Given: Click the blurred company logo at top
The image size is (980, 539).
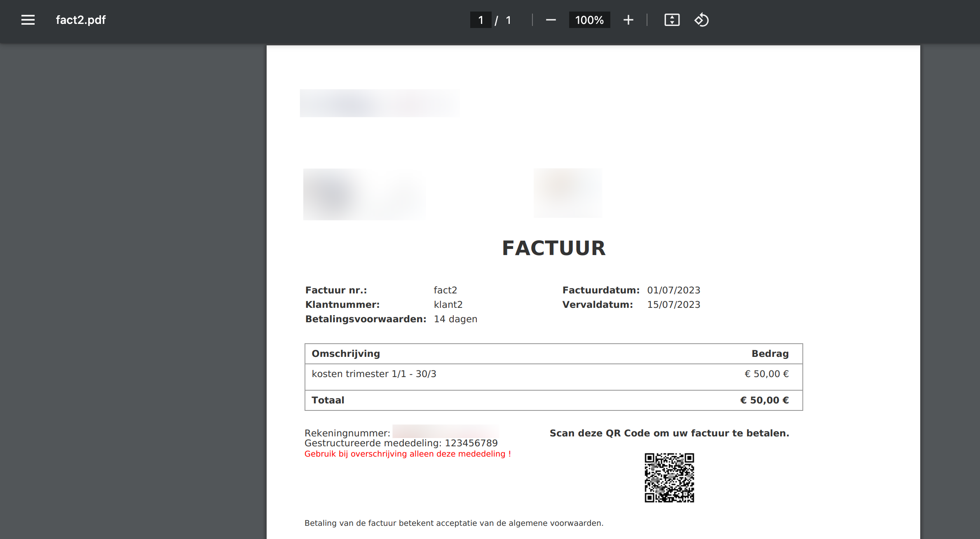Looking at the screenshot, I should click(x=380, y=103).
